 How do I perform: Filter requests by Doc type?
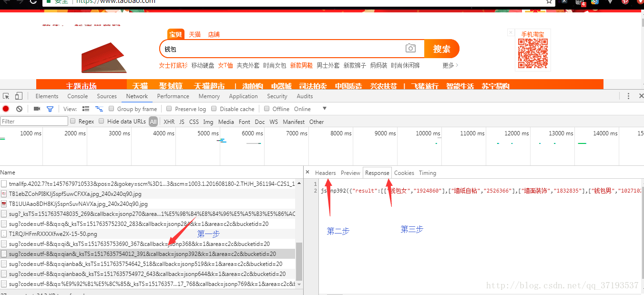point(260,122)
